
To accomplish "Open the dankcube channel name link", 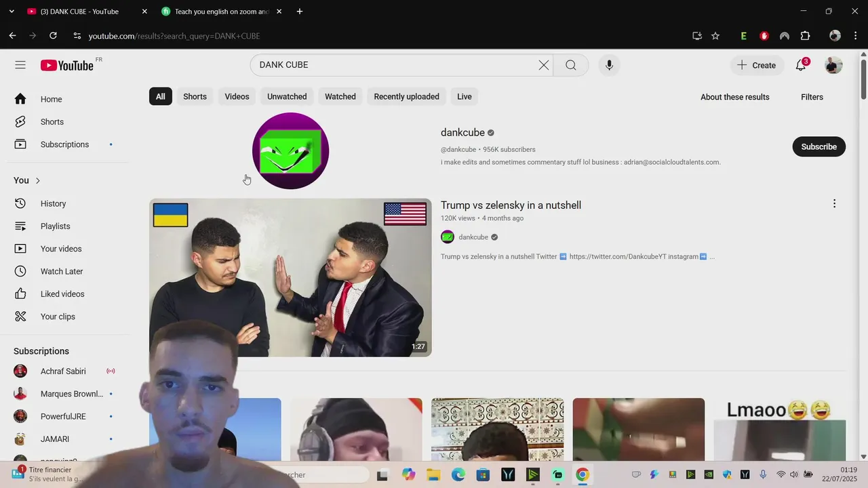I will tap(462, 133).
